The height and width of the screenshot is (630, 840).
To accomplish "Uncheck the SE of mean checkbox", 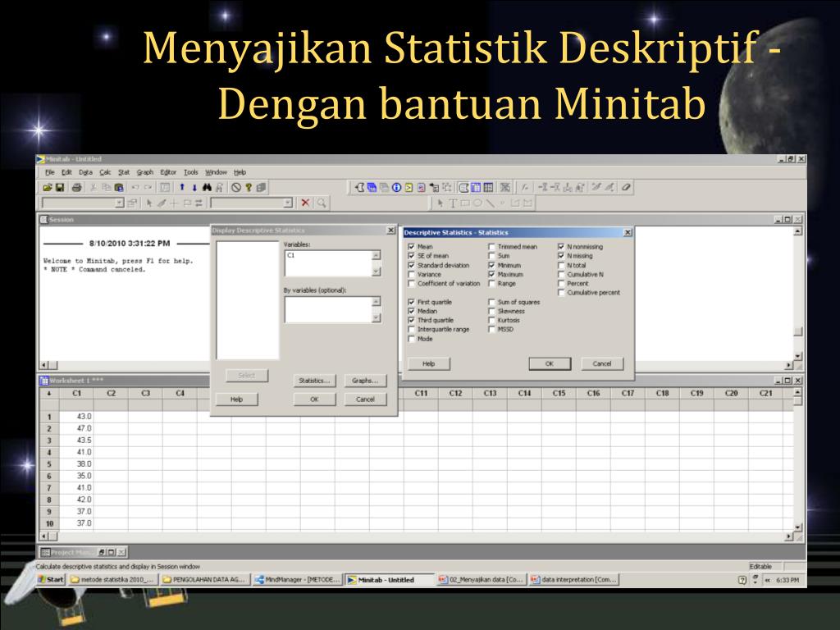I will point(412,256).
